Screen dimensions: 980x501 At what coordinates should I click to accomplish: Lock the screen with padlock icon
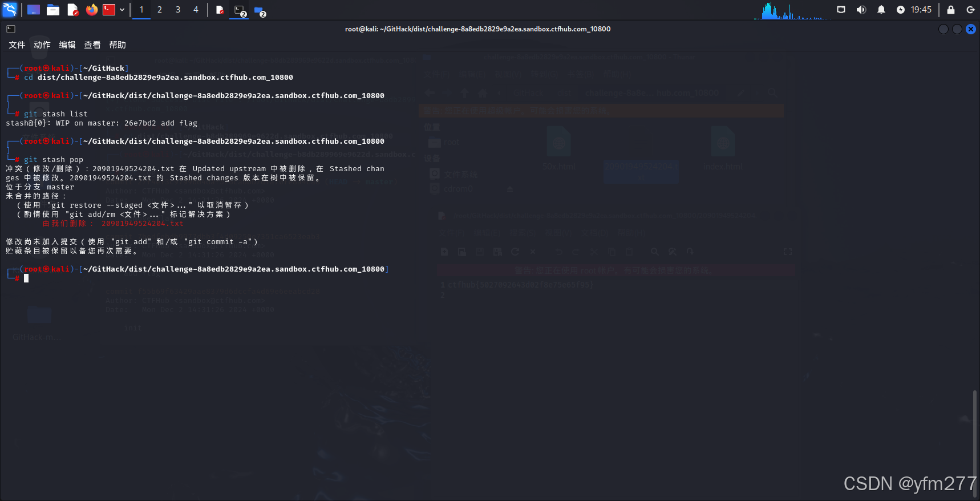click(951, 10)
